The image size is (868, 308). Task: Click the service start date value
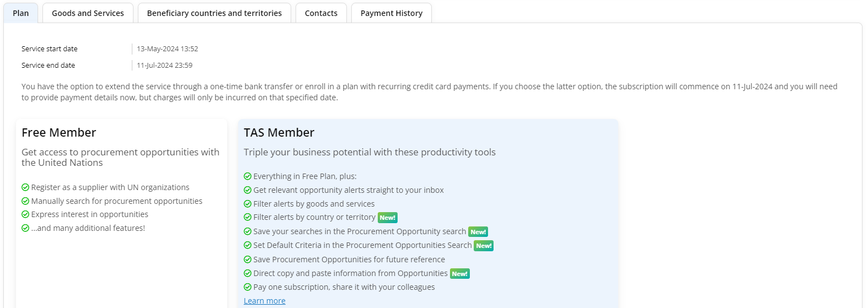[167, 49]
